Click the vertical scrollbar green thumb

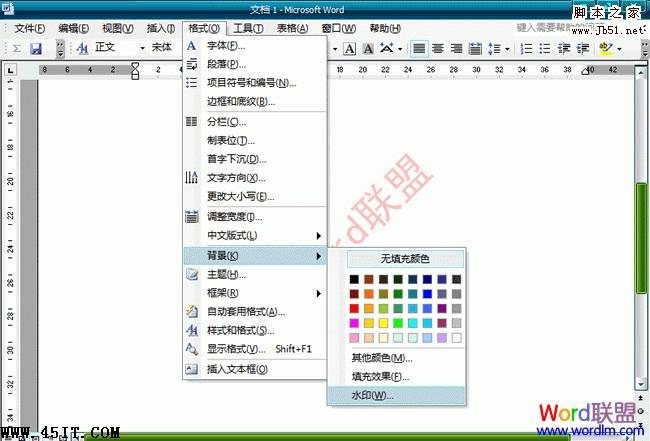click(641, 238)
